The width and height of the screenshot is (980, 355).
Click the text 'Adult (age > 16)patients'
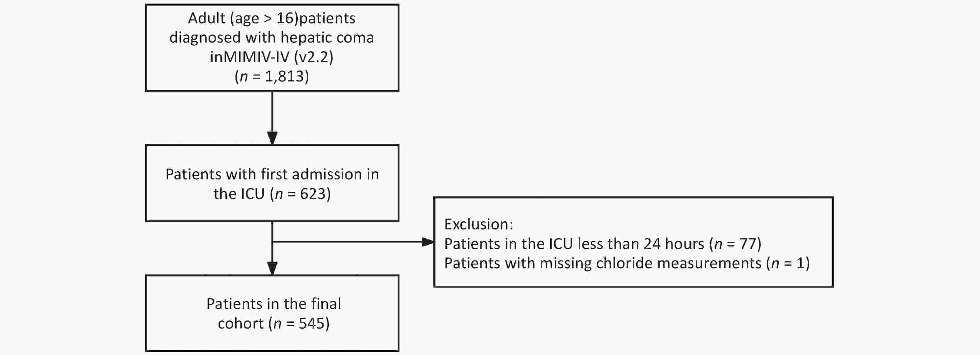272,18
